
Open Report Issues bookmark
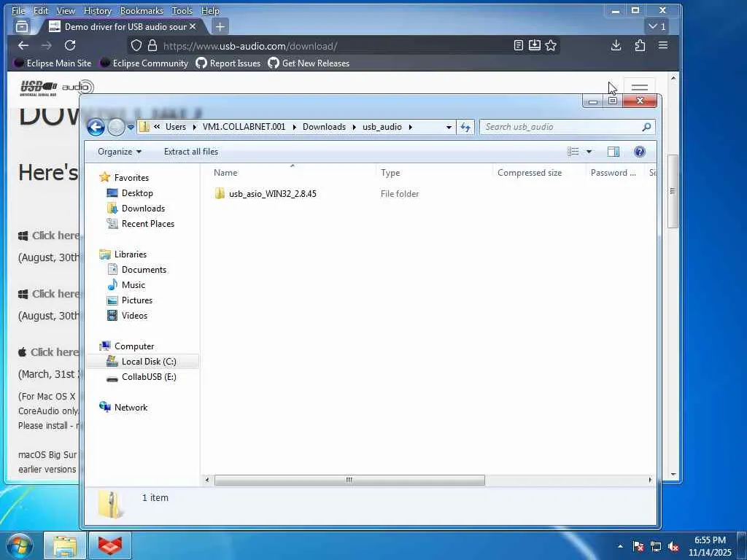point(228,63)
